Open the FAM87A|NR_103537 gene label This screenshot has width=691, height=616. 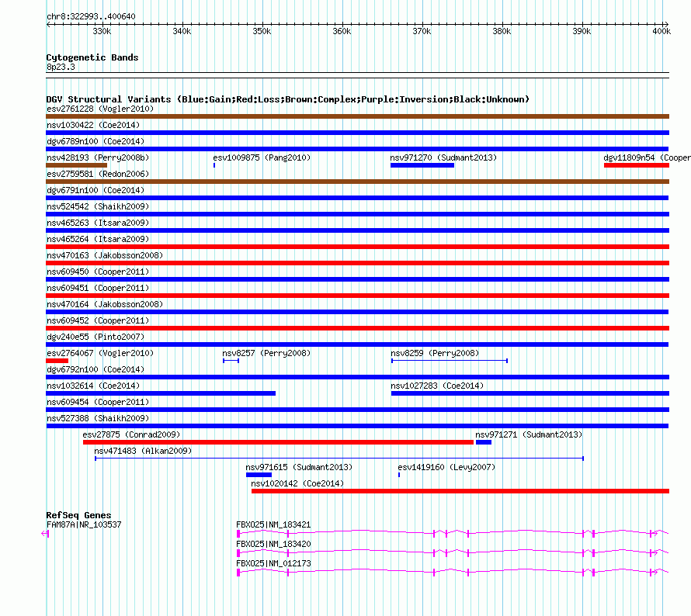(84, 524)
